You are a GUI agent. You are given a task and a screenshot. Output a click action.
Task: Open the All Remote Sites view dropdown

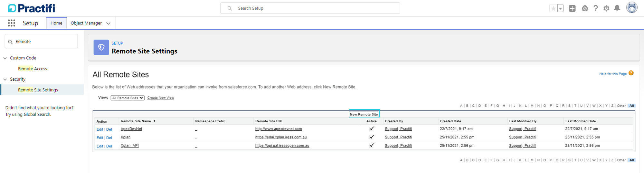tap(128, 98)
